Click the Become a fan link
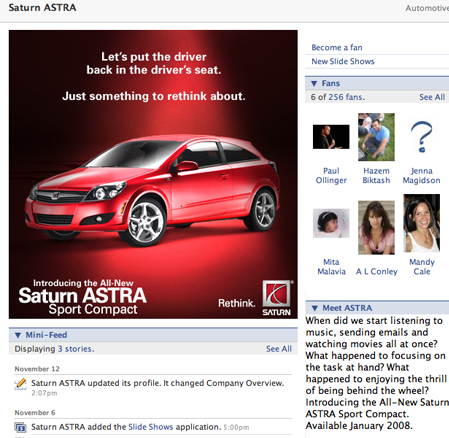Screen dimensions: 449x438 click(x=337, y=48)
